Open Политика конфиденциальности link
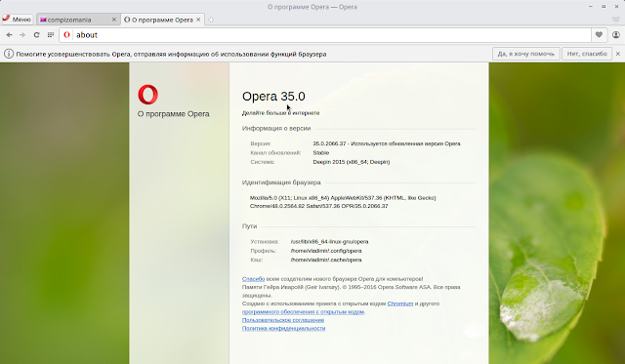This screenshot has width=625, height=364. click(283, 328)
